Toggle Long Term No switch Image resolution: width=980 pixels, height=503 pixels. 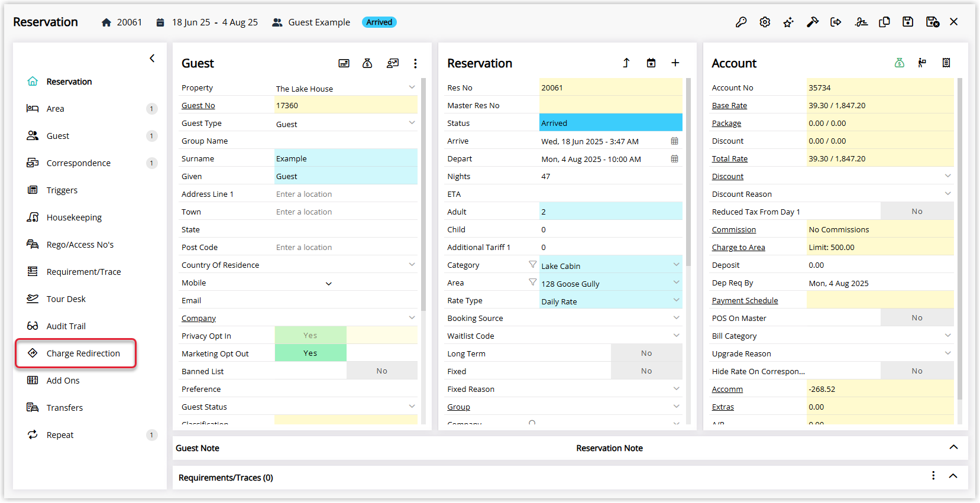tap(646, 353)
